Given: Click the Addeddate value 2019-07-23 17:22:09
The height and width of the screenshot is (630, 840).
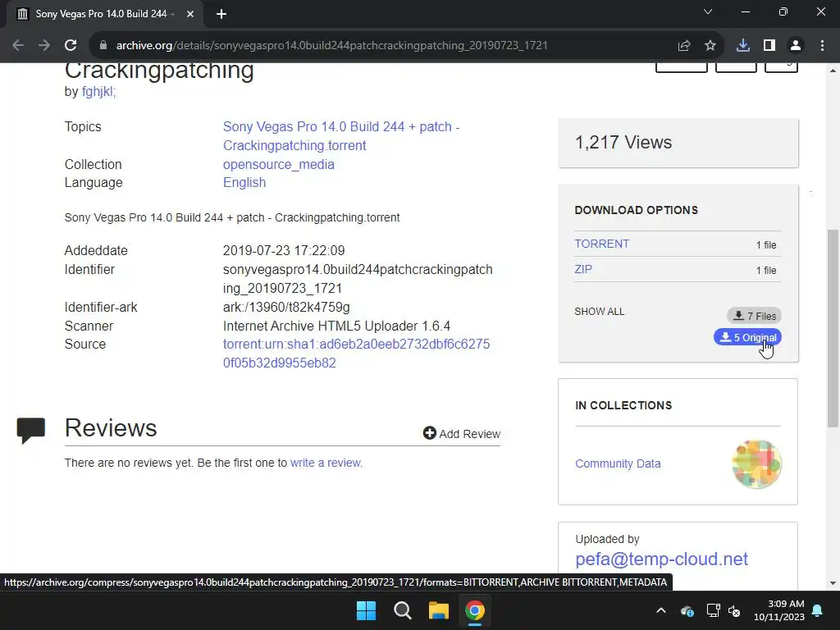Looking at the screenshot, I should pos(284,251).
